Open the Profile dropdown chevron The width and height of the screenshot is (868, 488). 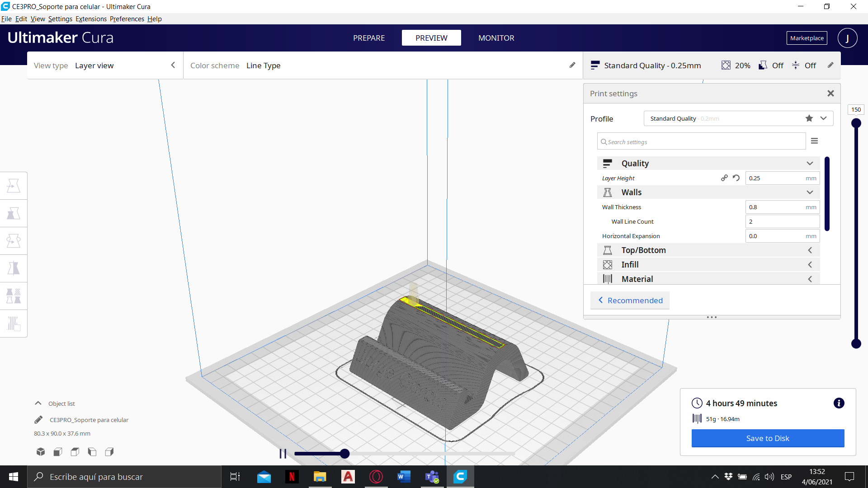pyautogui.click(x=824, y=118)
